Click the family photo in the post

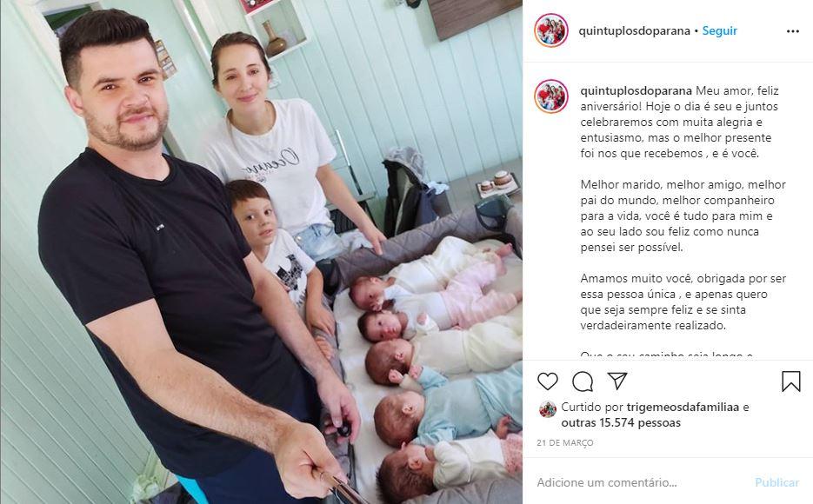click(262, 252)
